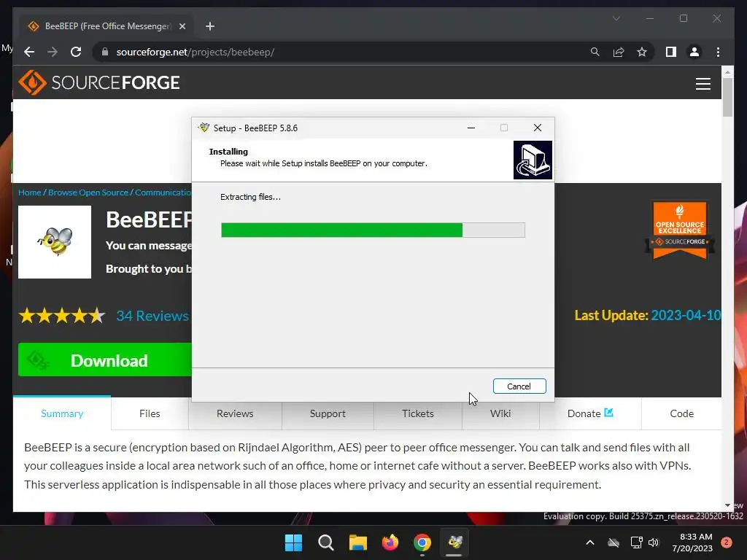The height and width of the screenshot is (560, 747).
Task: Close the BeeBEEP Setup dialog
Action: coord(538,128)
